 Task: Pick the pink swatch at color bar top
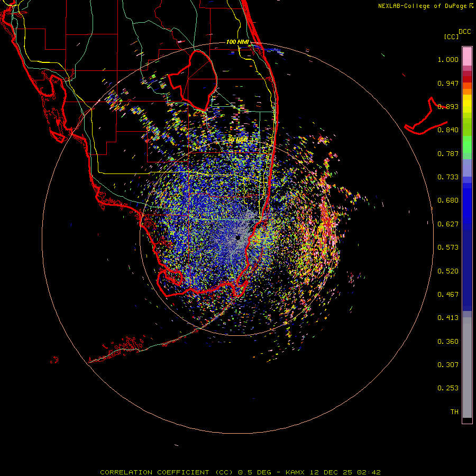pos(467,57)
